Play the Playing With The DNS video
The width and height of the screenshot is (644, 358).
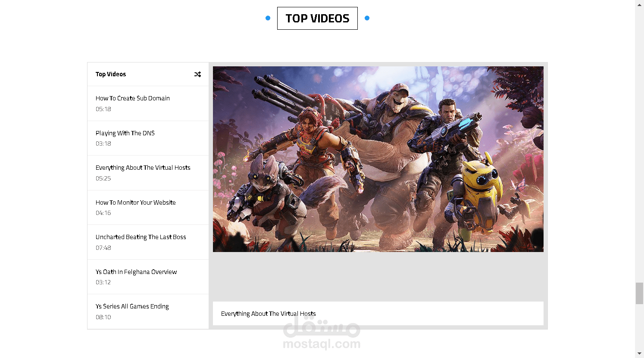click(148, 138)
